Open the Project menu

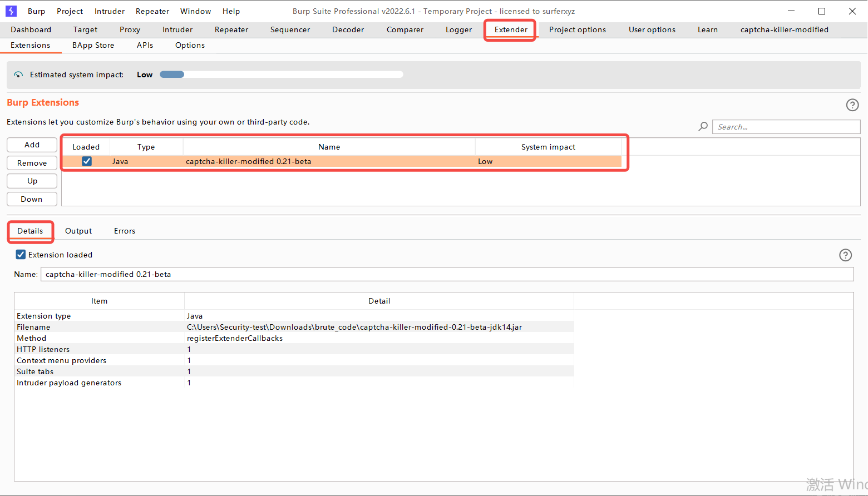70,11
